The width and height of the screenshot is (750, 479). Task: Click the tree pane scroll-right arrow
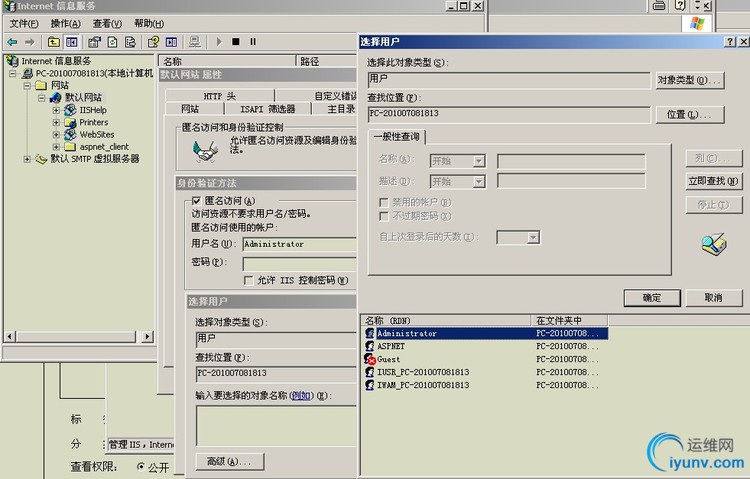(x=148, y=337)
